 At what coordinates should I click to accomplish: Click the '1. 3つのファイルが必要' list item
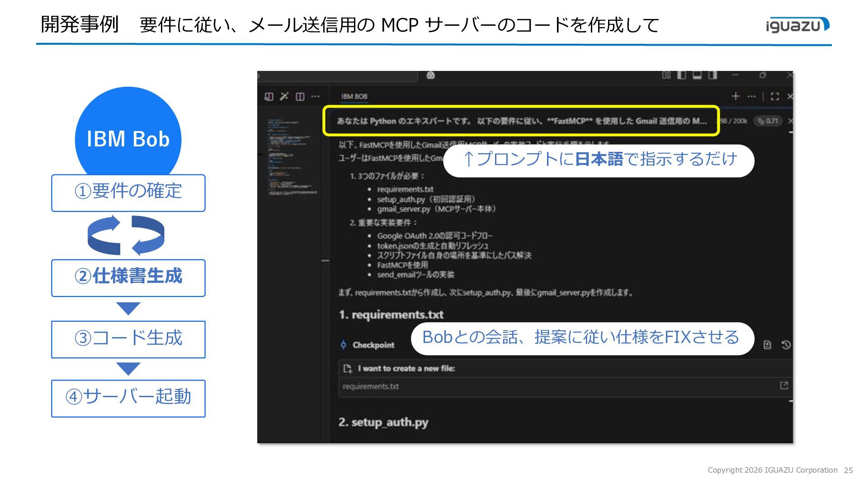click(x=387, y=176)
